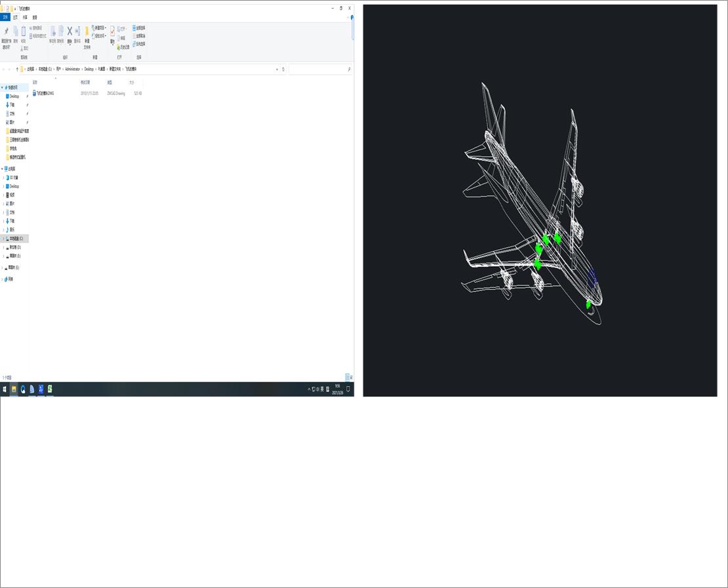This screenshot has width=728, height=588.
Task: Click the Select none (全部取消) icon
Action: coord(134,36)
